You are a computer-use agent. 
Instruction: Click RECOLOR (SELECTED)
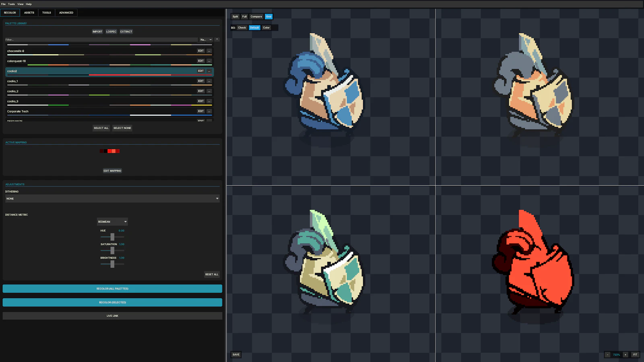point(112,302)
